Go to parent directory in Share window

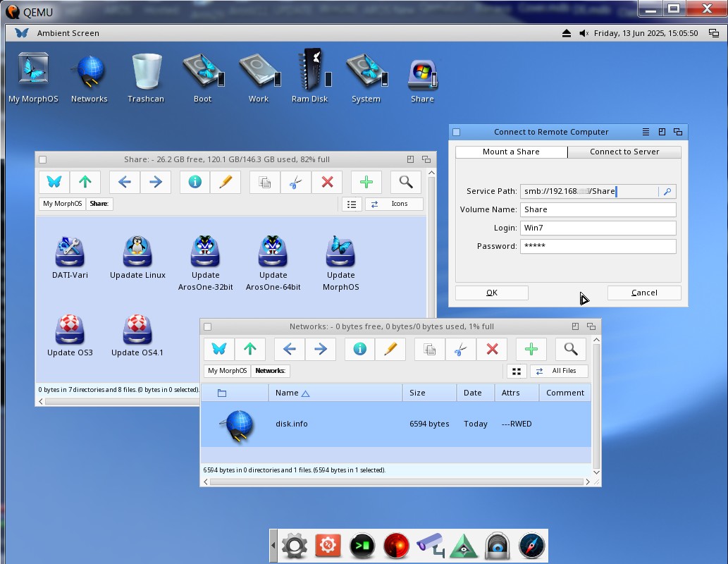coord(85,182)
